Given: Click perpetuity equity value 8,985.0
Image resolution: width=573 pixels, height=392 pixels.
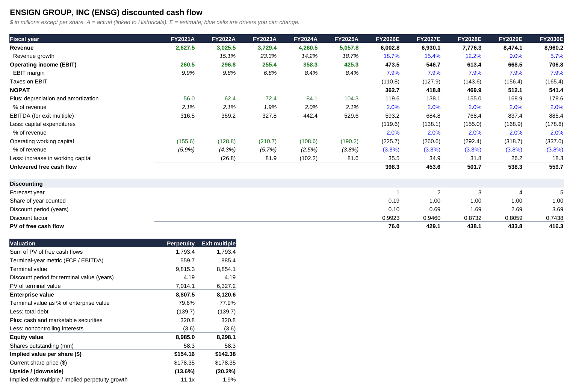Looking at the screenshot, I should coord(185,337).
